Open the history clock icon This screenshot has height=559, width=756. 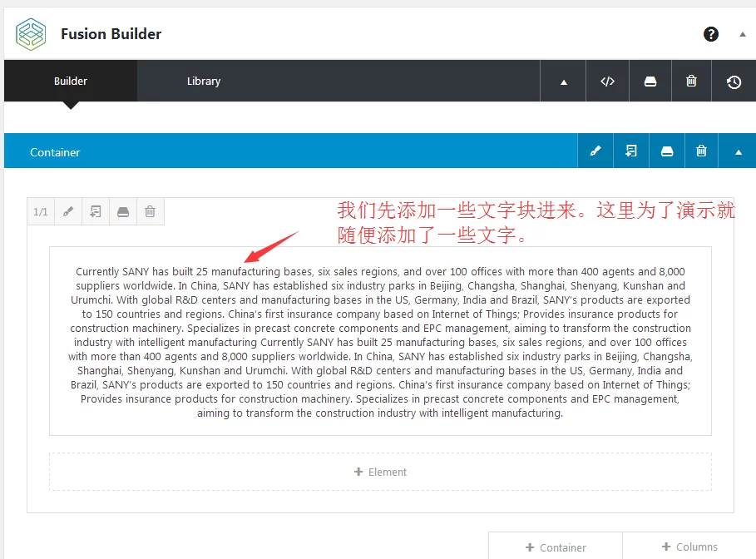click(734, 81)
